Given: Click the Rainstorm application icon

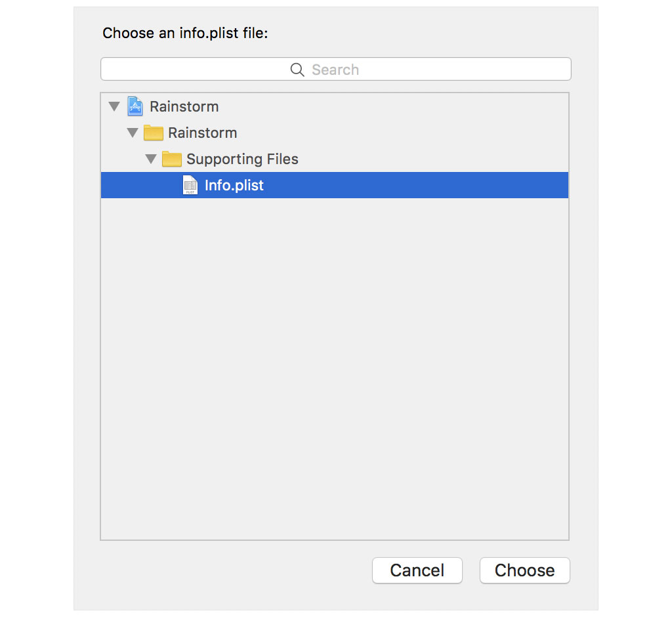Looking at the screenshot, I should coord(135,106).
